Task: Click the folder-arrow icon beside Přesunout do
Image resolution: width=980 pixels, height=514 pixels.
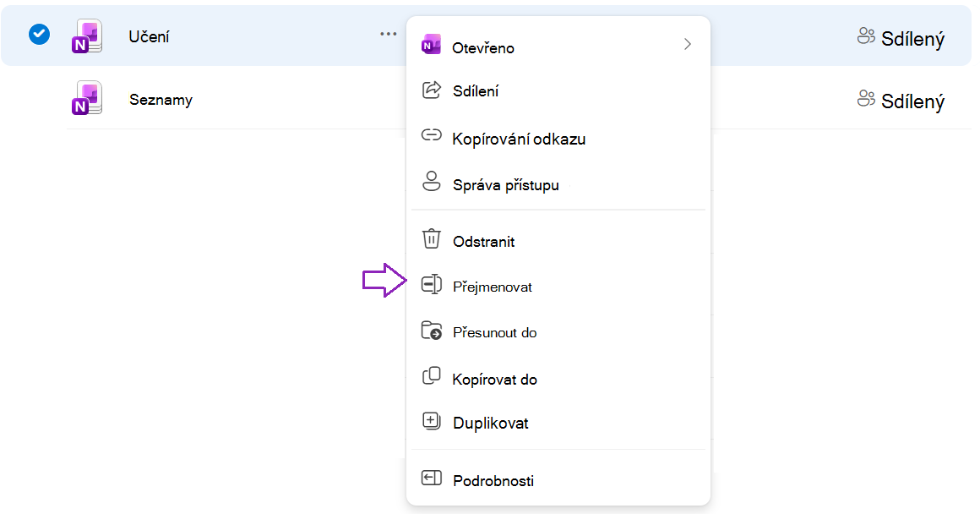Action: pyautogui.click(x=431, y=331)
